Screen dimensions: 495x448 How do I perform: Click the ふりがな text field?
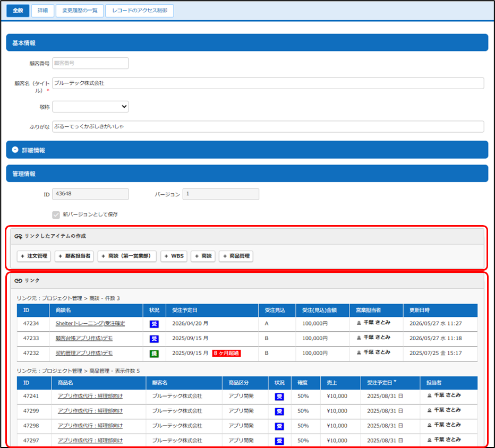[x=268, y=126]
